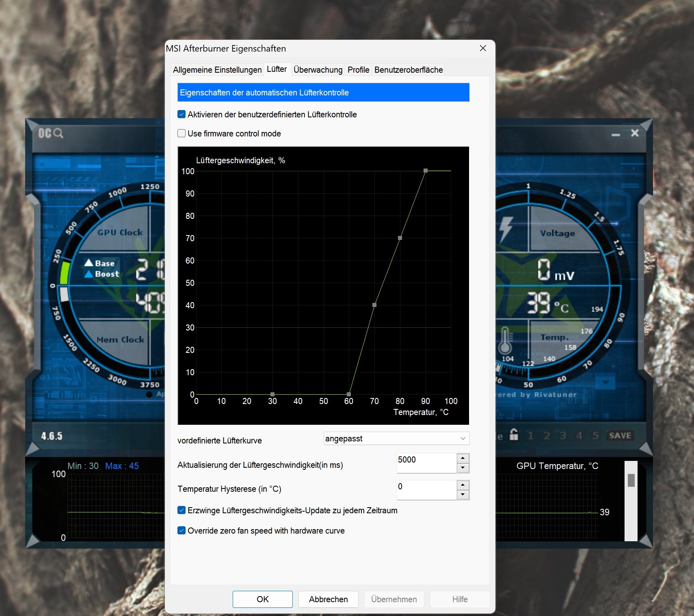
Task: Click the monitoring graph scrollbar thumb
Action: point(631,480)
